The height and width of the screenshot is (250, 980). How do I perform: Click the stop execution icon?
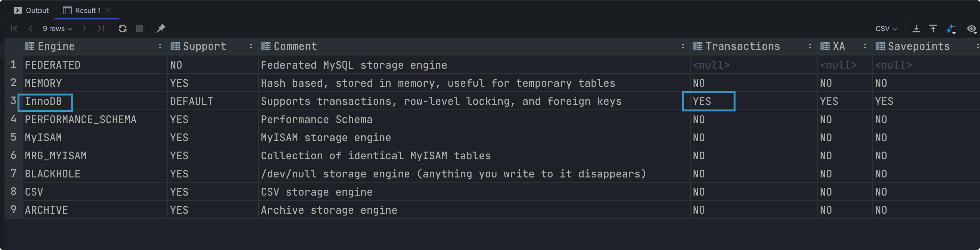tap(140, 28)
